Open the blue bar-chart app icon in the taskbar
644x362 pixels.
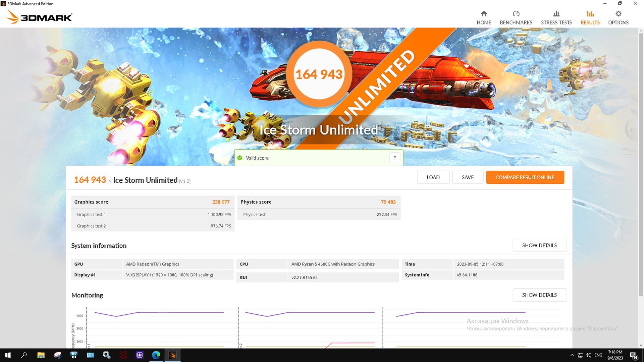click(x=74, y=355)
